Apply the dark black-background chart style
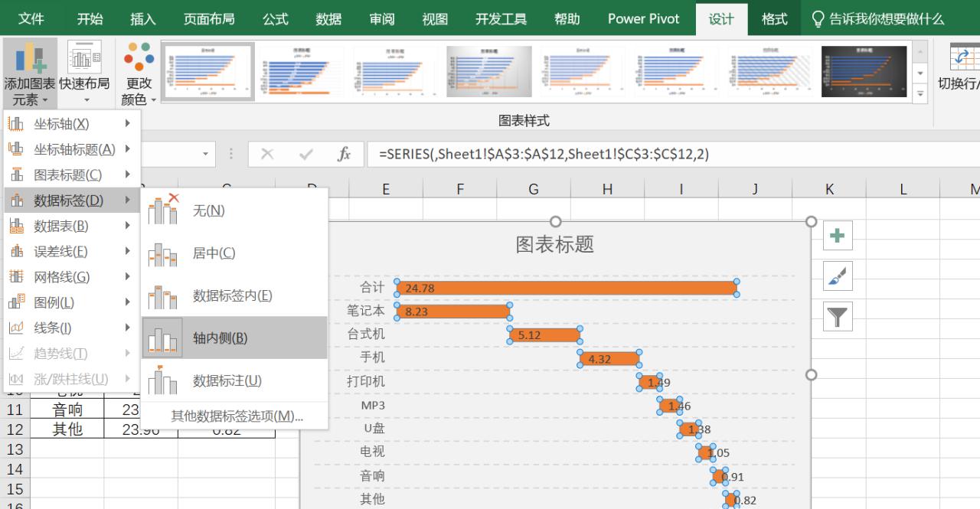980x509 pixels. point(865,71)
